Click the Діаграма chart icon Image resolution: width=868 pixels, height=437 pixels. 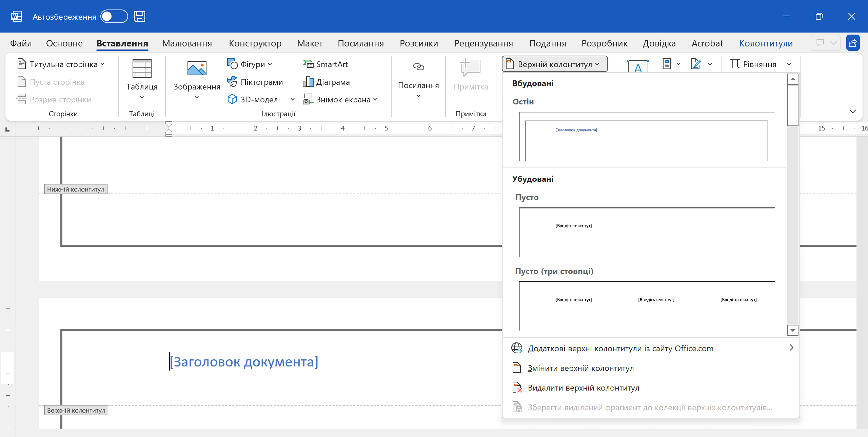[308, 82]
